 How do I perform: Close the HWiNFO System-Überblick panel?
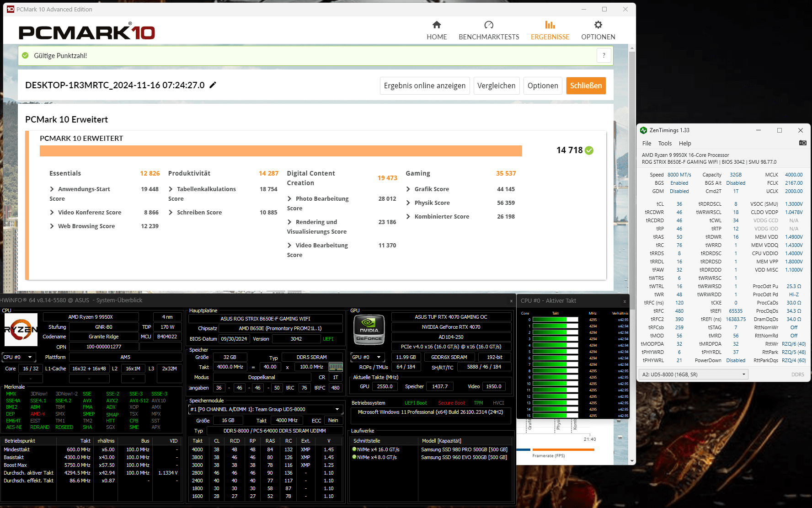511,301
